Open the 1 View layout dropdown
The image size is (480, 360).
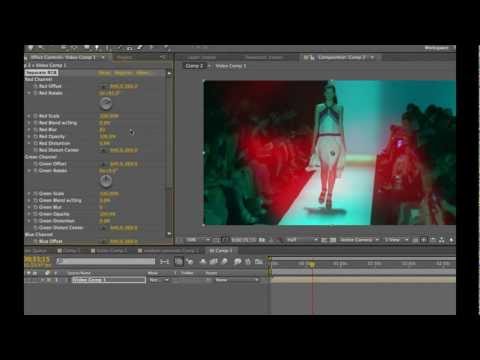click(396, 240)
